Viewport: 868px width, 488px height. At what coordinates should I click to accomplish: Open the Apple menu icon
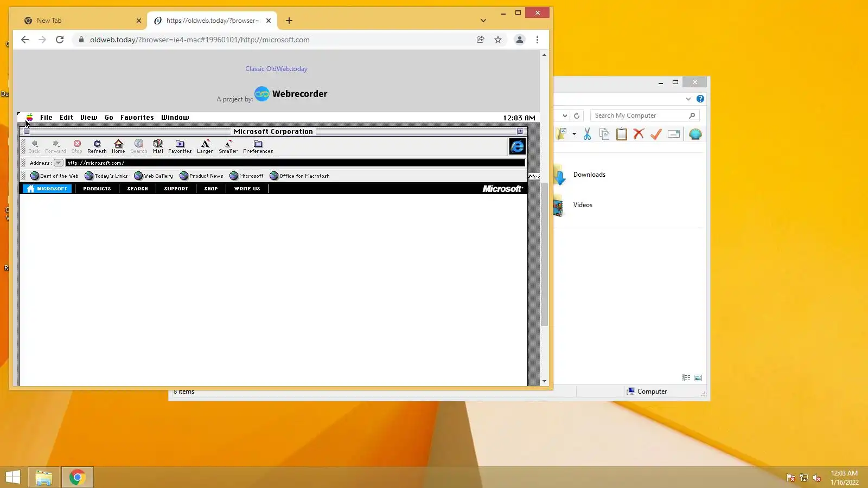tap(30, 118)
